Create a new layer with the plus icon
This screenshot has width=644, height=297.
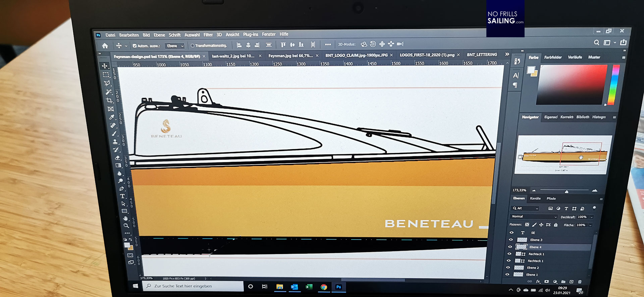point(571,282)
